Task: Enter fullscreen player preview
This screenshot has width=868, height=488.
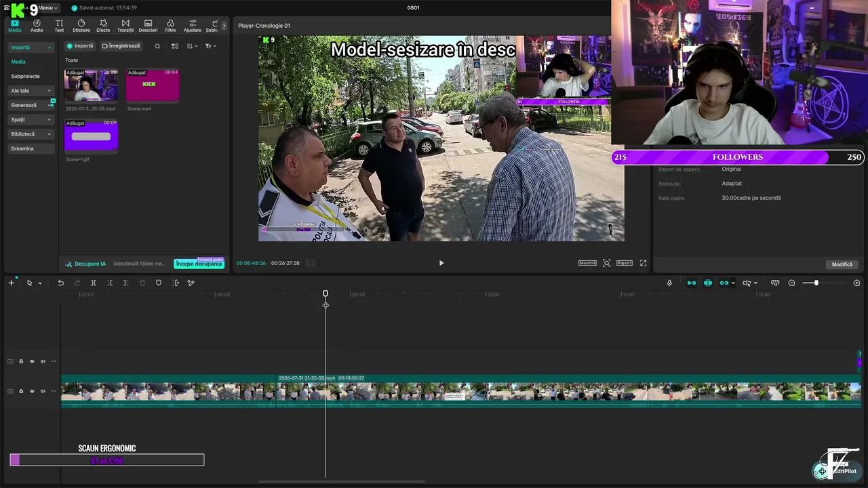Action: [643, 263]
